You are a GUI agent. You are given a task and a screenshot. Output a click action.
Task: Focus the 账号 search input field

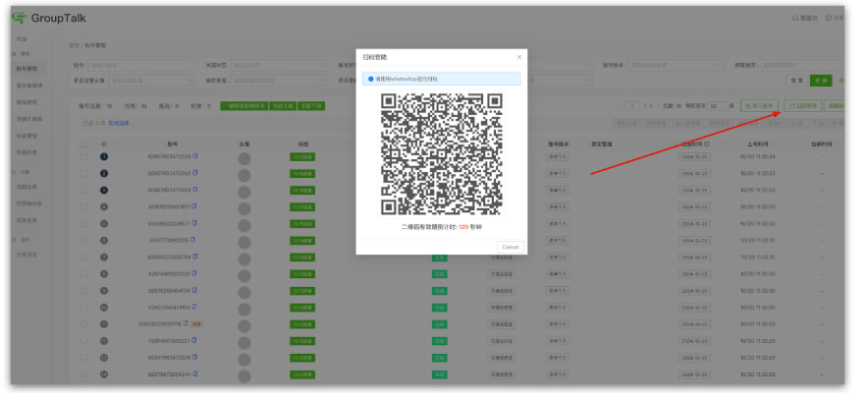point(141,65)
